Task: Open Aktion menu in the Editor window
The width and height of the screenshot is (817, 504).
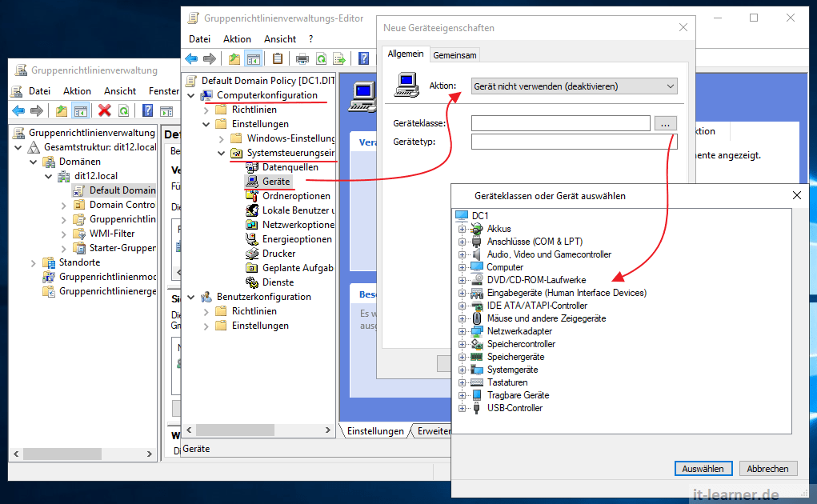Action: click(237, 39)
